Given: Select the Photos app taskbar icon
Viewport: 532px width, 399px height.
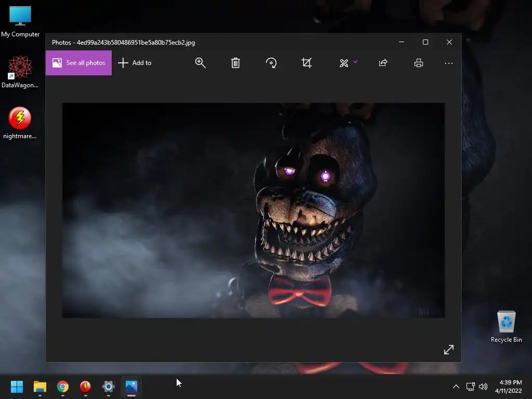Looking at the screenshot, I should click(131, 387).
